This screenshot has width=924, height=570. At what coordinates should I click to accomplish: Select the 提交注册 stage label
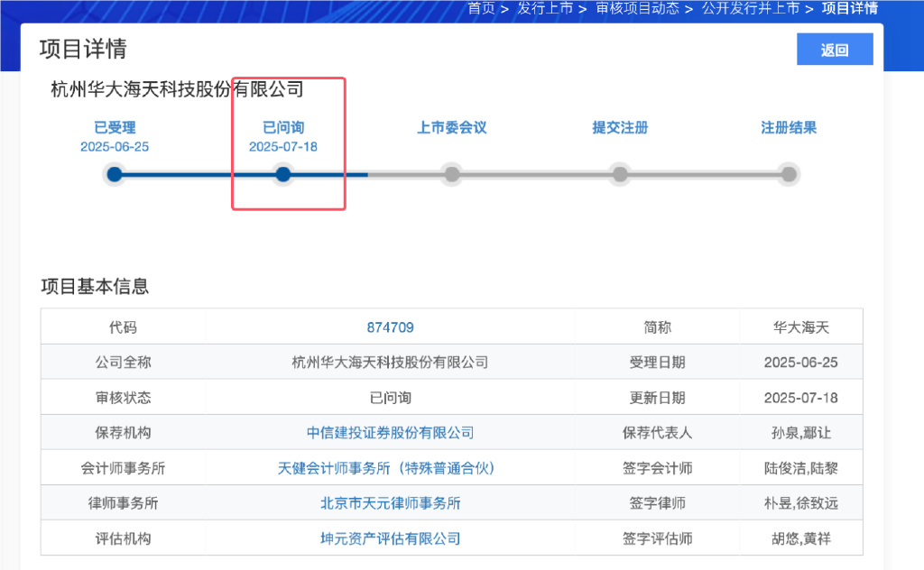(620, 128)
